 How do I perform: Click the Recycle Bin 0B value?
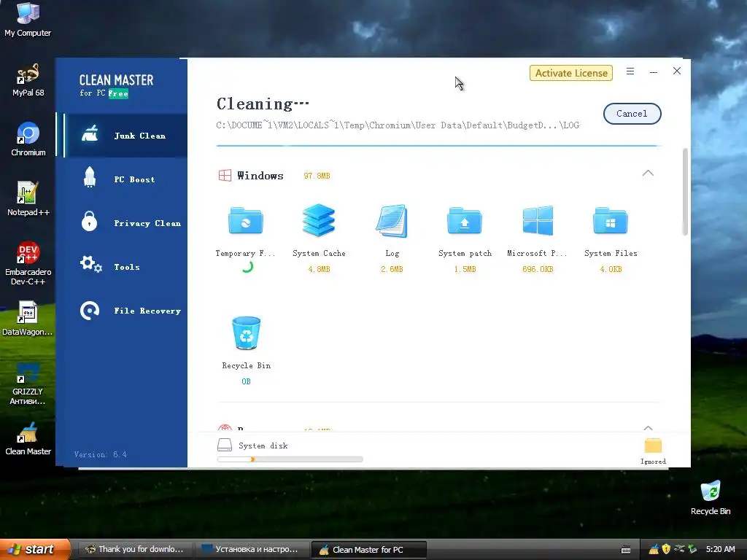(x=246, y=381)
